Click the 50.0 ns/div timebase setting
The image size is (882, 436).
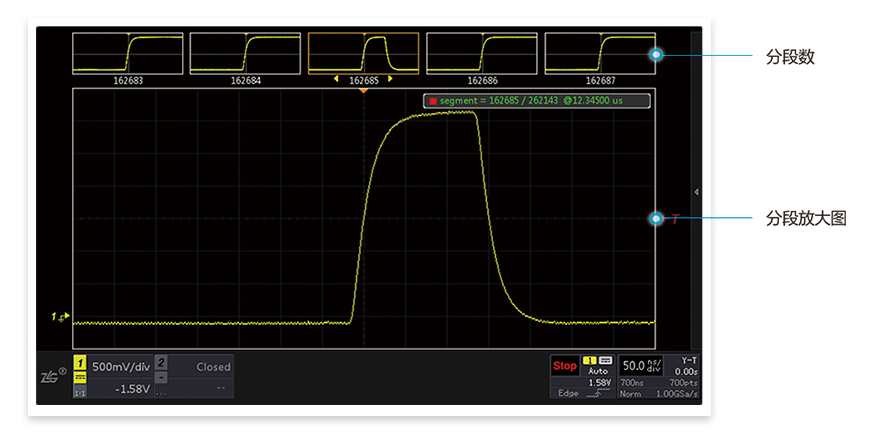pos(641,366)
